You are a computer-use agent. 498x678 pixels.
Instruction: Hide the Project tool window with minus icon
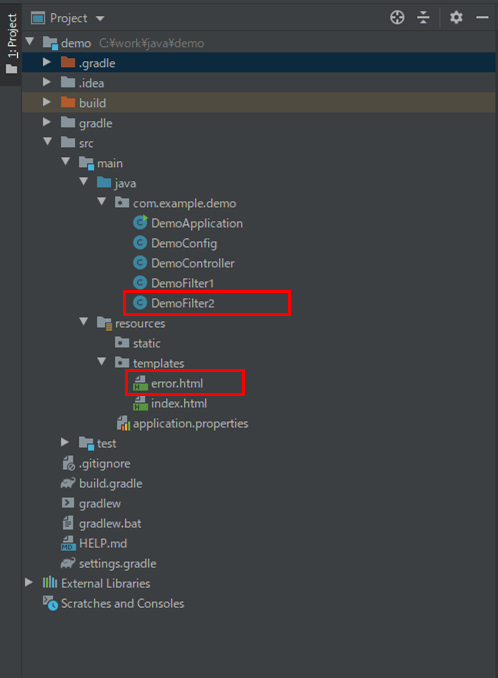(482, 18)
